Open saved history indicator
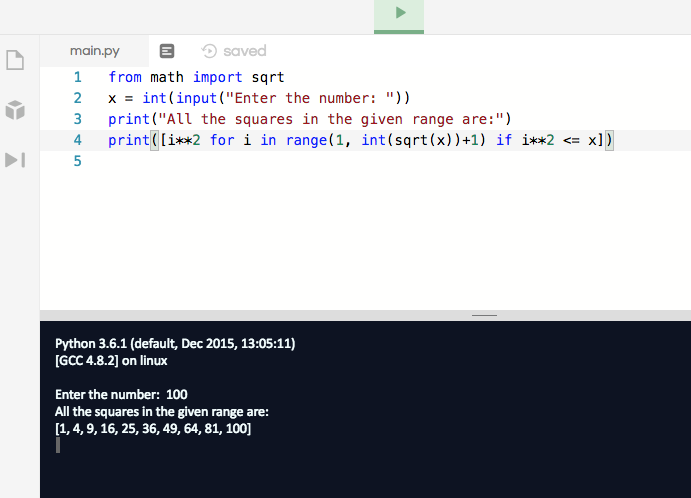This screenshot has width=691, height=498. pyautogui.click(x=234, y=51)
